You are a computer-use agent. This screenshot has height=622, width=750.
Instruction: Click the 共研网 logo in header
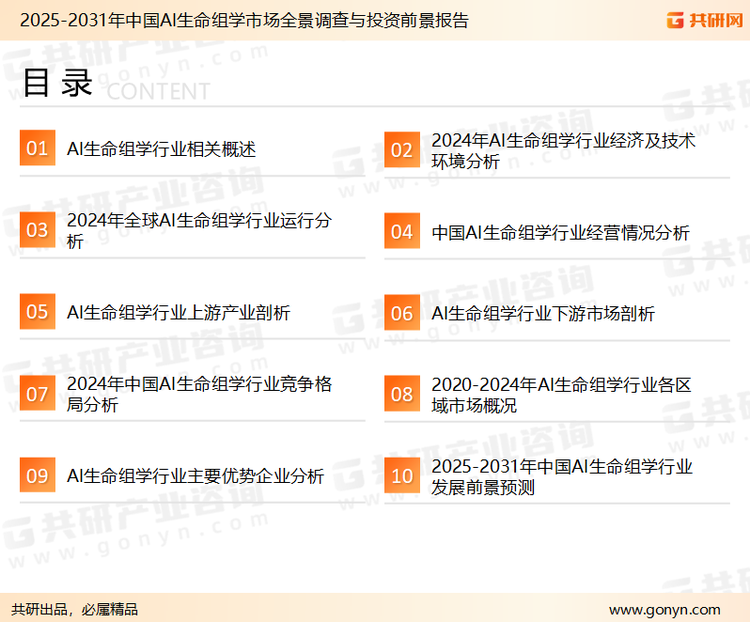[x=705, y=20]
